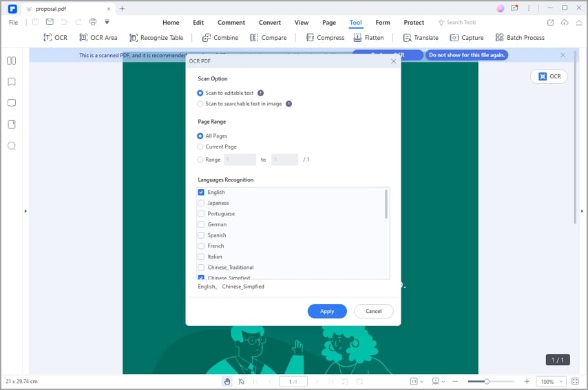This screenshot has height=390, width=588.
Task: Open the comments panel in left sidebar
Action: (12, 103)
